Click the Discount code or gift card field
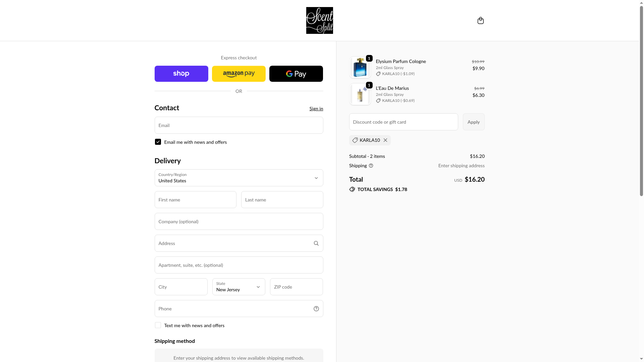The image size is (644, 362). [x=403, y=122]
